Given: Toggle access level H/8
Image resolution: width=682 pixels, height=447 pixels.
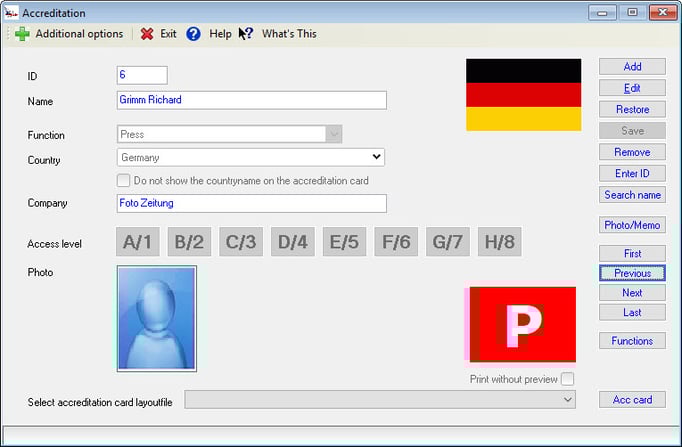Looking at the screenshot, I should 500,243.
